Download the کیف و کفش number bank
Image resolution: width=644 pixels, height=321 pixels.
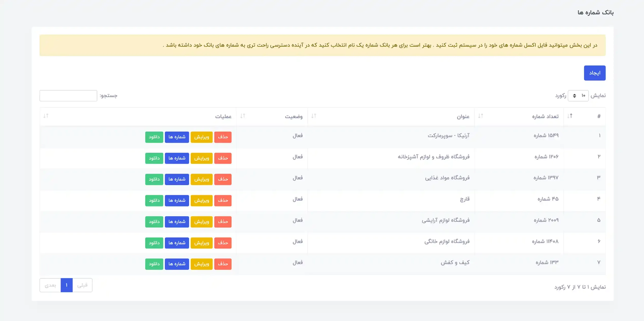(x=154, y=264)
